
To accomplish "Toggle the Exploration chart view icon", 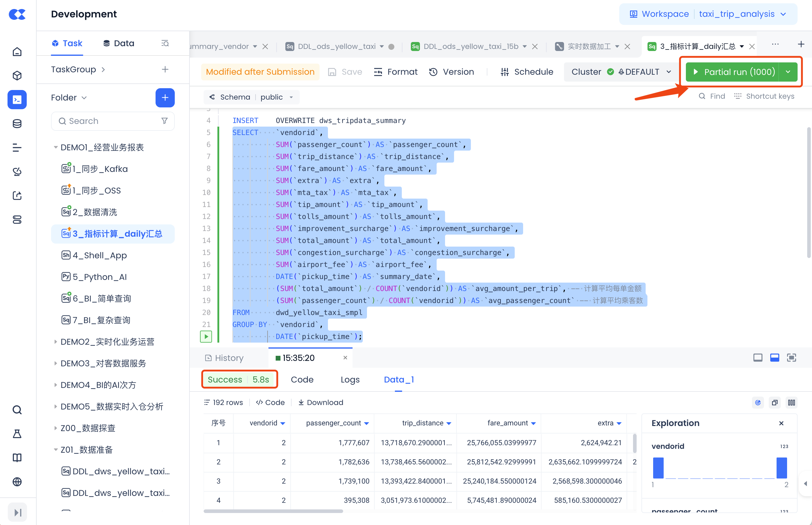I will pyautogui.click(x=758, y=403).
